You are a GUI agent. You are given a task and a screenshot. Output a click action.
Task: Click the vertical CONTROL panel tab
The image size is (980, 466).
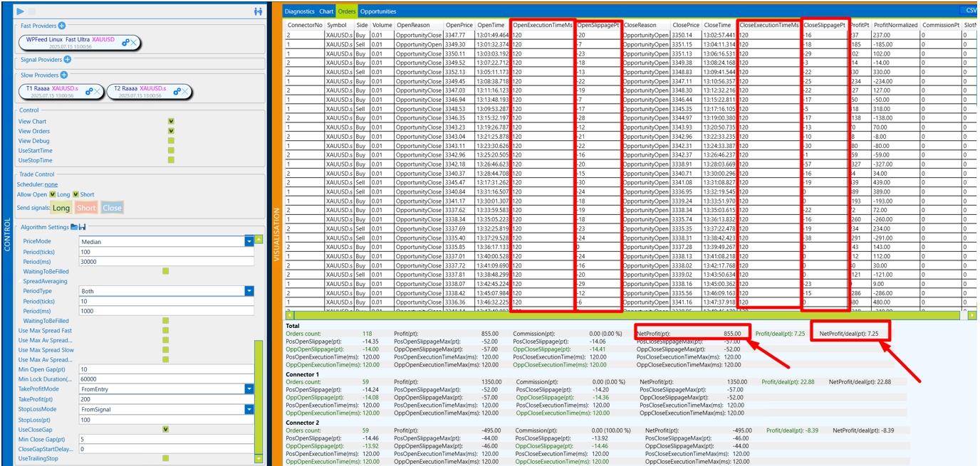(7, 235)
